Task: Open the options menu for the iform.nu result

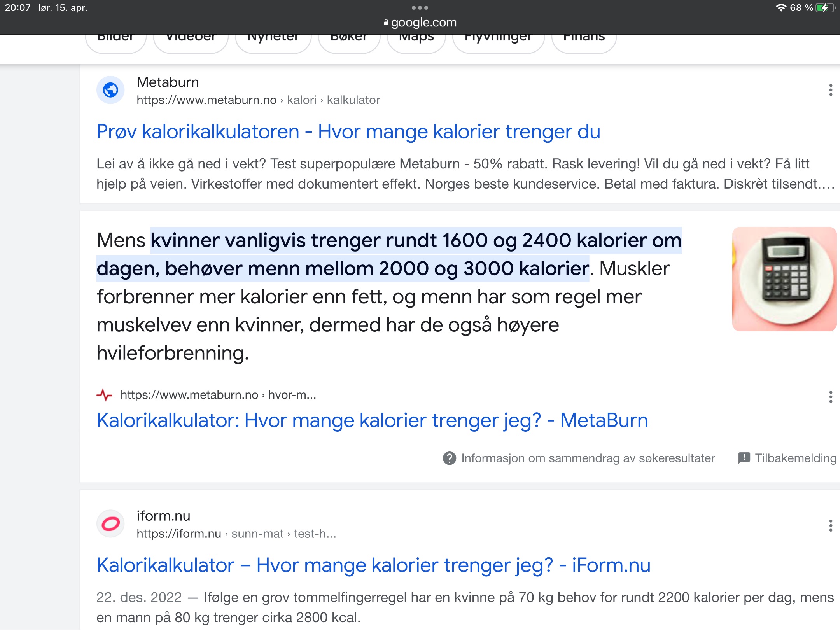Action: [x=831, y=526]
